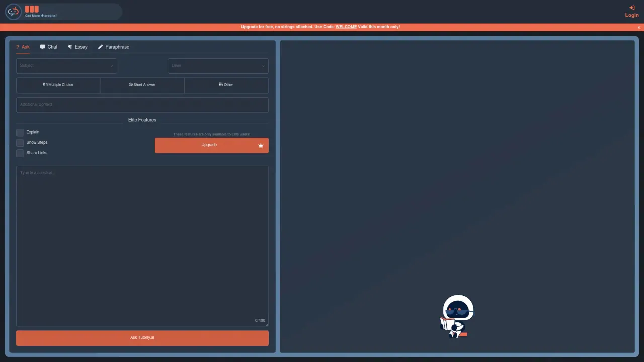Image resolution: width=644 pixels, height=362 pixels.
Task: Click the "Upgrade for free, no strings attached" text
Action: point(276,27)
